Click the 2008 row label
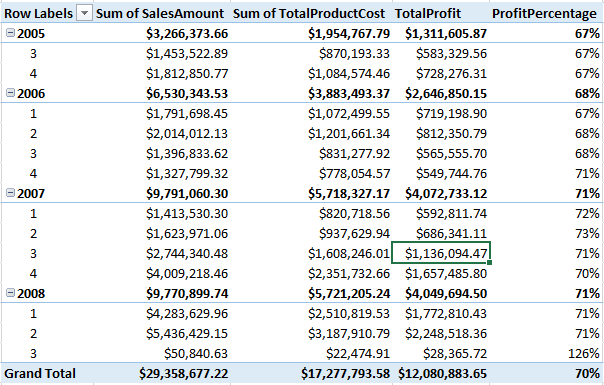The height and width of the screenshot is (385, 604). pos(31,293)
